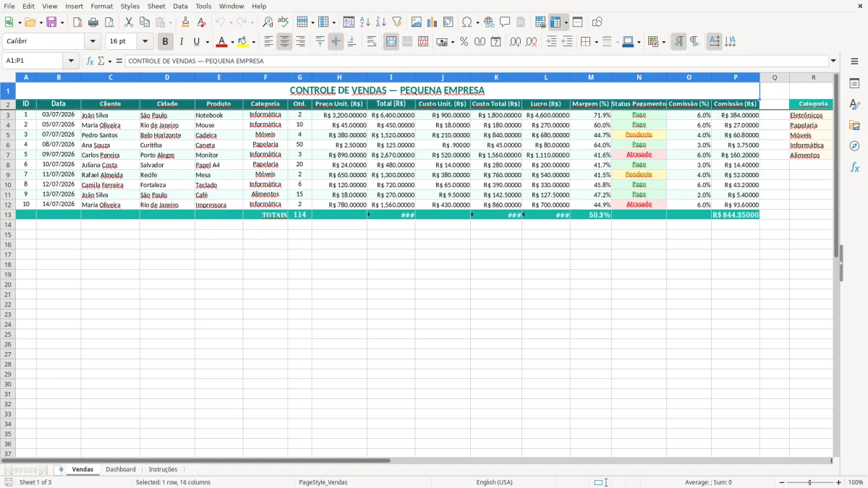868x488 pixels.
Task: Open the 16 pt font size dropdown
Action: pyautogui.click(x=145, y=42)
